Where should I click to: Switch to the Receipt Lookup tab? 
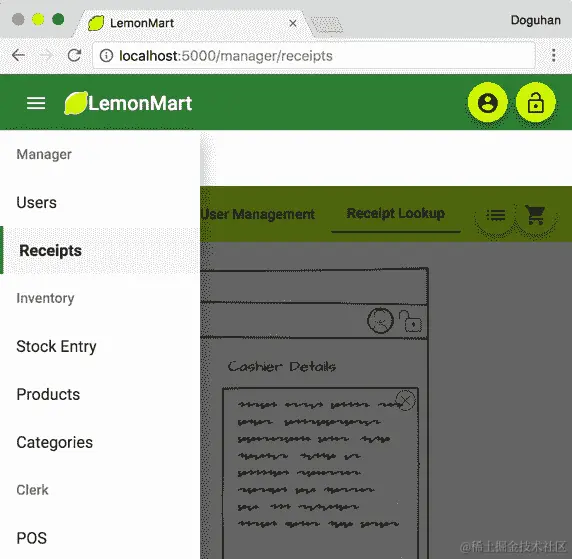[x=396, y=213]
